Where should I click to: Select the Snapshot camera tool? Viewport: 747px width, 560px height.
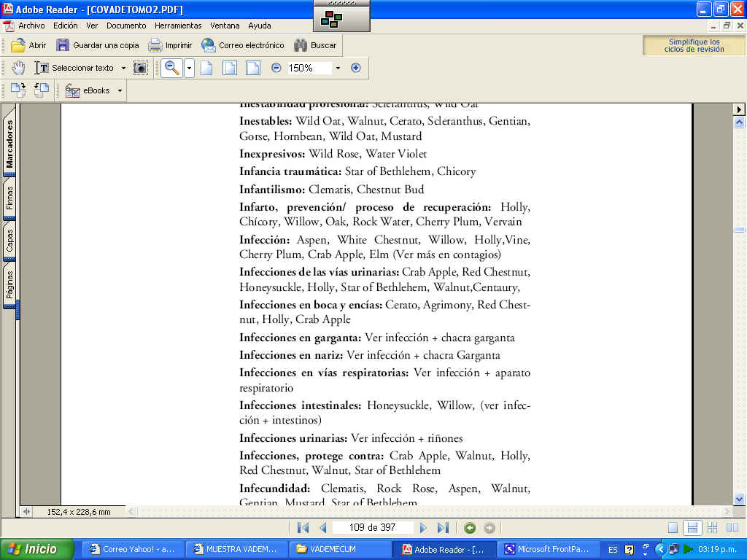(x=141, y=68)
